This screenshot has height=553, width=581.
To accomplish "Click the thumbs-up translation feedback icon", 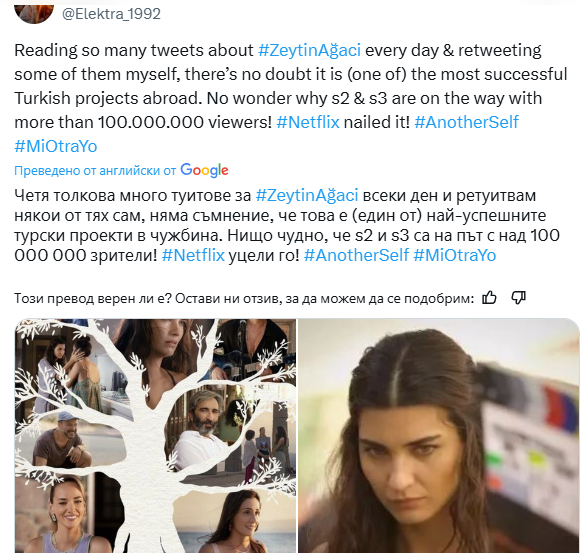I will tap(489, 298).
